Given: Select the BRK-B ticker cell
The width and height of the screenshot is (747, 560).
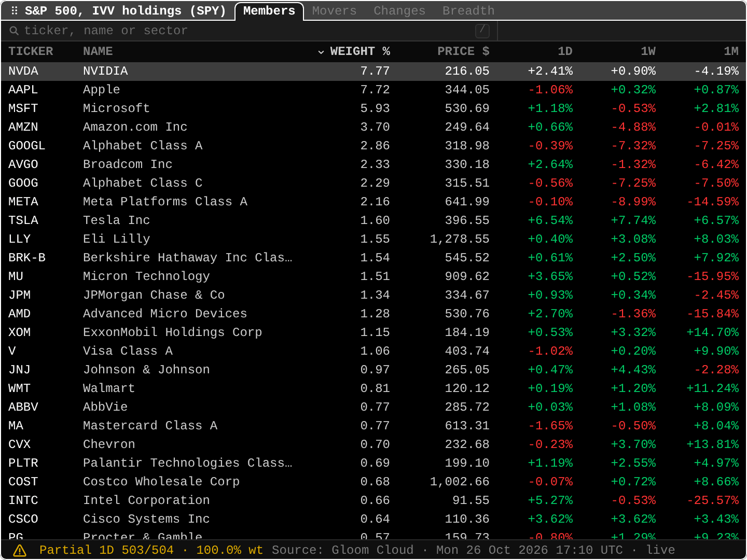Looking at the screenshot, I should click(27, 258).
